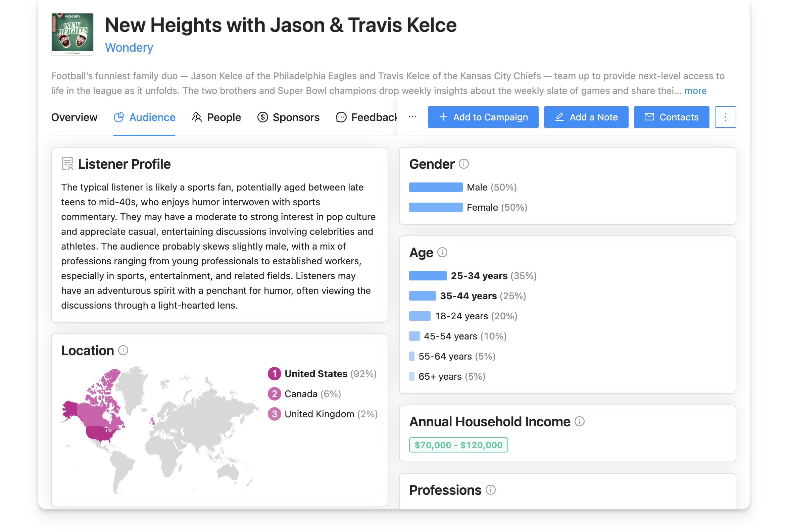This screenshot has width=788, height=532.
Task: Expand description with more link
Action: click(695, 91)
